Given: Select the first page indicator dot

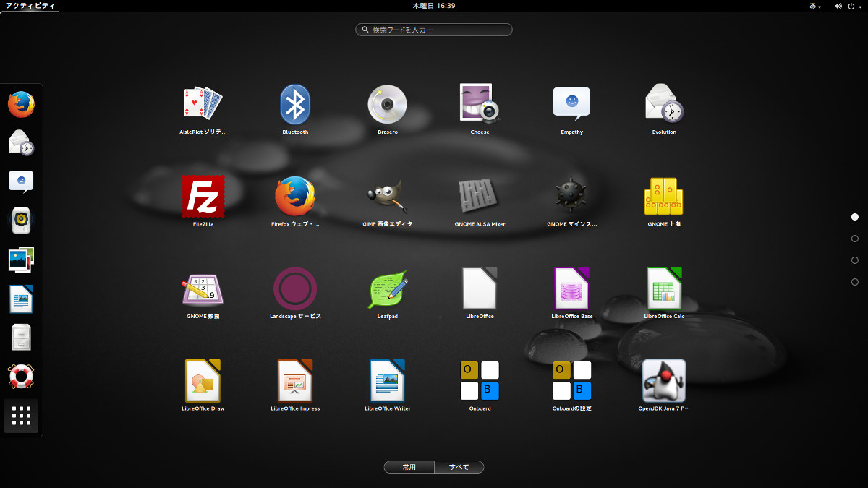Looking at the screenshot, I should [x=855, y=217].
